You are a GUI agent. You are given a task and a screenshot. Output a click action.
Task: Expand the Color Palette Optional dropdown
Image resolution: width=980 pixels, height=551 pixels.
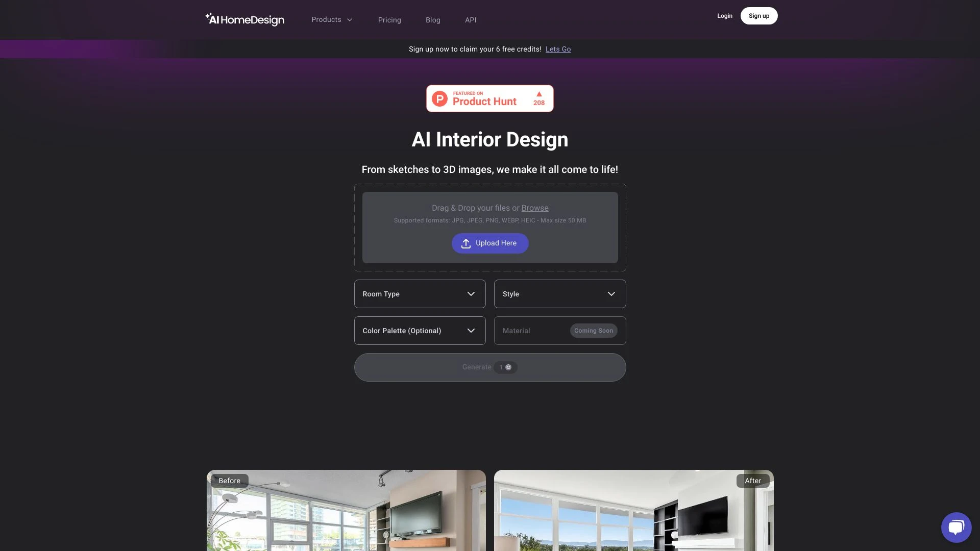pyautogui.click(x=420, y=330)
